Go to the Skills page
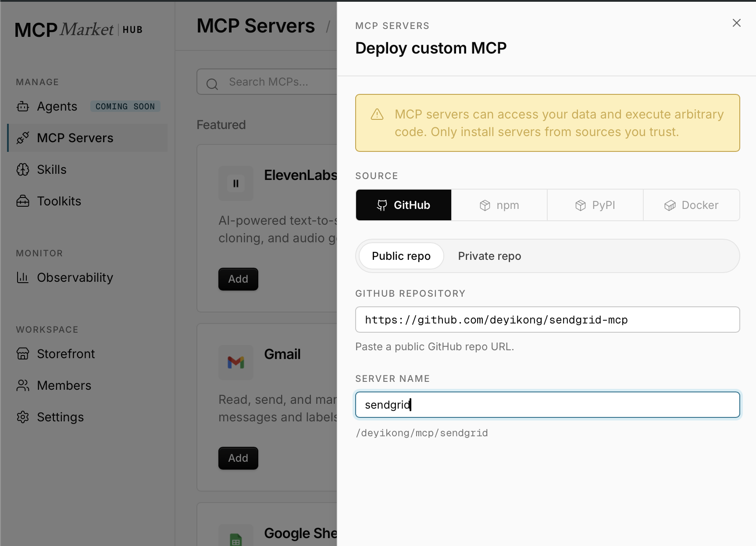The image size is (756, 546). 88,169
